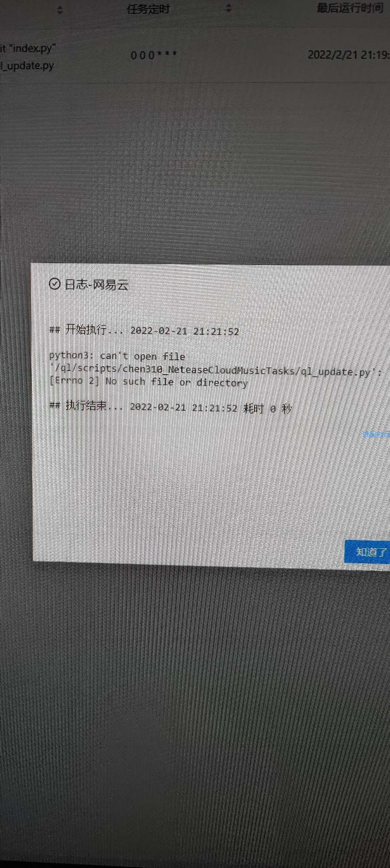Click the cron schedule 0 0 0 * * *
Screen dimensions: 390x868
(x=154, y=55)
